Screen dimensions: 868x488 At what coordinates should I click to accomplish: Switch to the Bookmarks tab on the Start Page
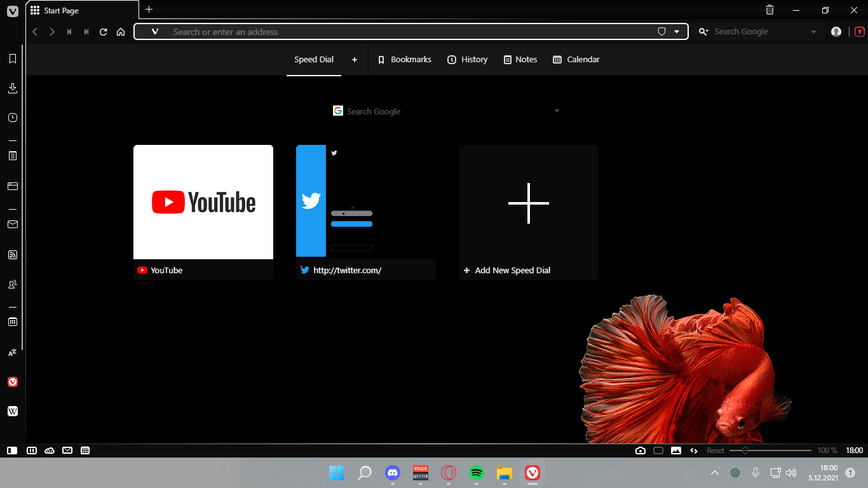pos(405,60)
